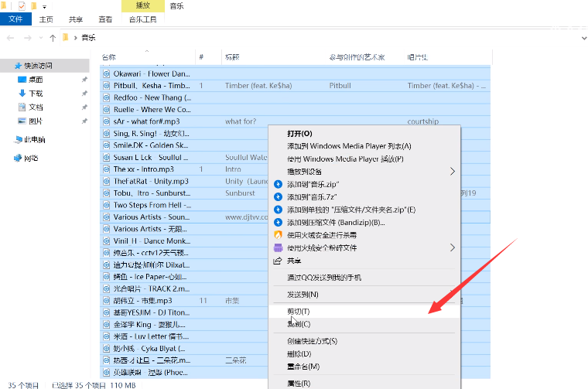588x389 pixels.
Task: Switch to the 主页 ribbon tab
Action: pos(46,19)
